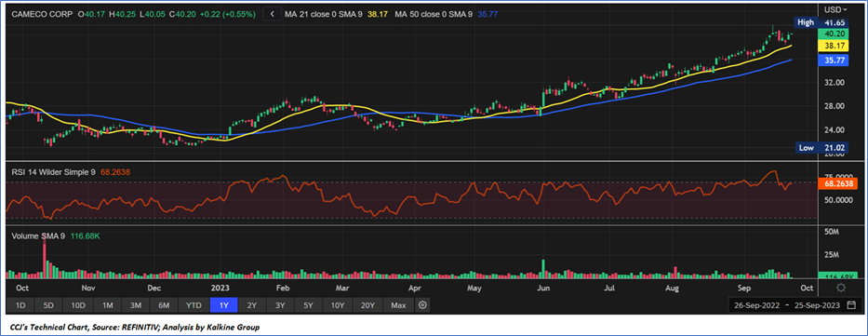The height and width of the screenshot is (336, 868).
Task: Select the 20Y time range
Action: coord(368,305)
